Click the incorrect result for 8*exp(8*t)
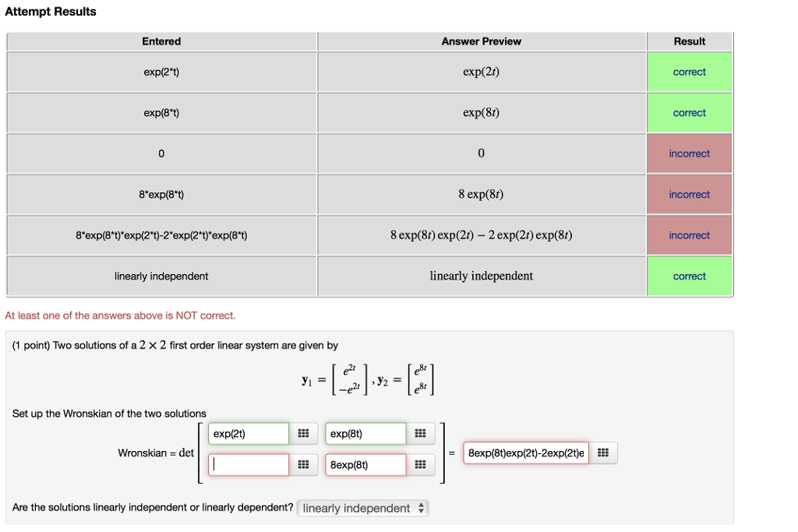Screen dimensions: 798x532 click(x=689, y=194)
